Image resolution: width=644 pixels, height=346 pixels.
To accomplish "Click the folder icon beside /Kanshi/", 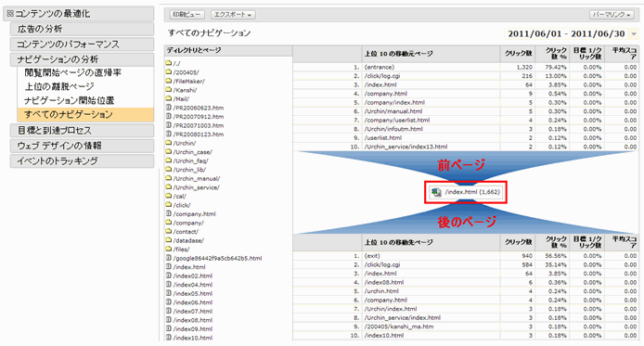I will [168, 89].
